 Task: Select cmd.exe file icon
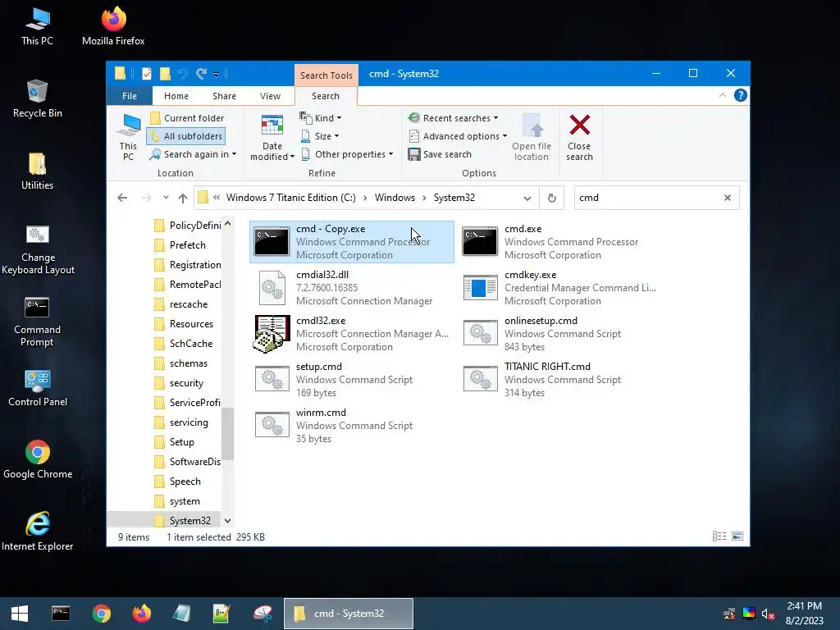tap(480, 241)
